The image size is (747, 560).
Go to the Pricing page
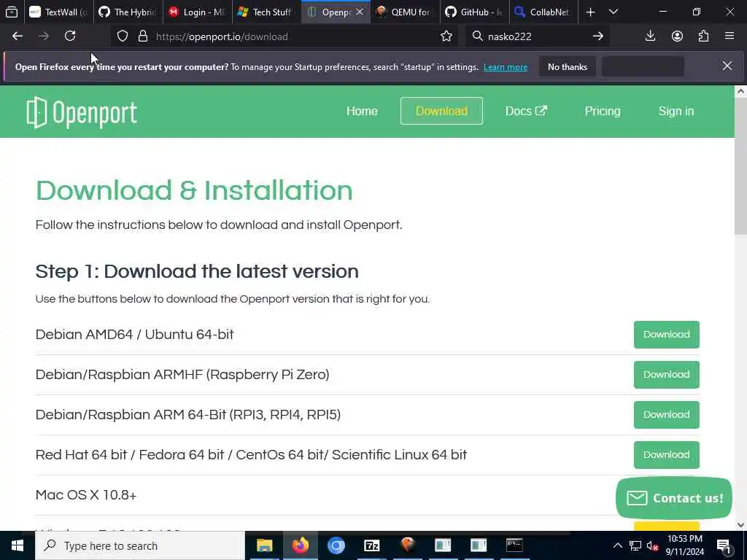(602, 111)
